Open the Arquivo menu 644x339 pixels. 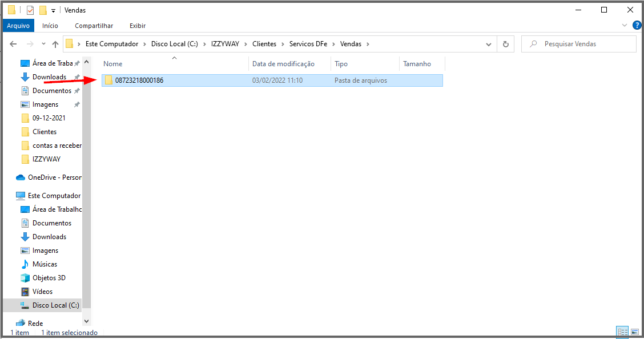pyautogui.click(x=18, y=26)
